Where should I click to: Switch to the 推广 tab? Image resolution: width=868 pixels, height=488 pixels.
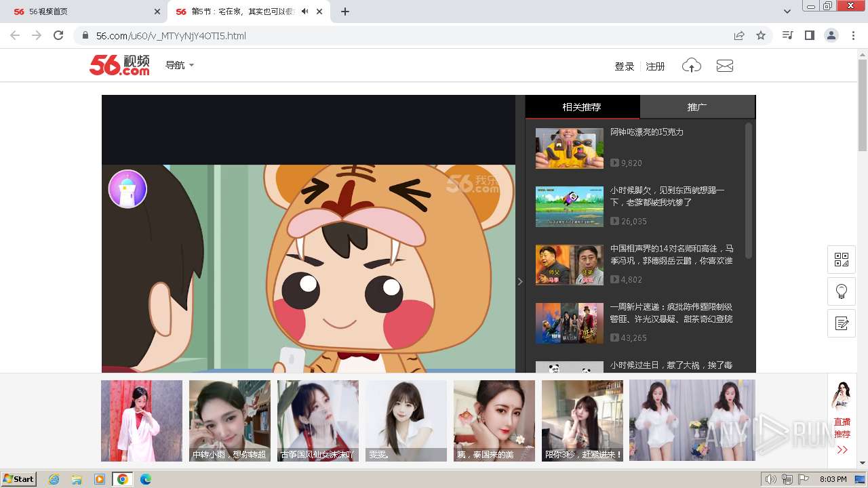tap(697, 107)
